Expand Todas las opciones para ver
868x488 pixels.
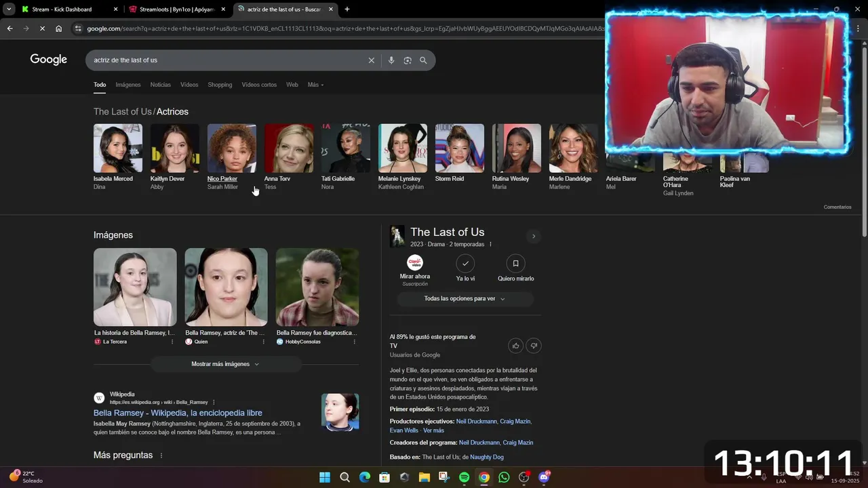pos(465,298)
